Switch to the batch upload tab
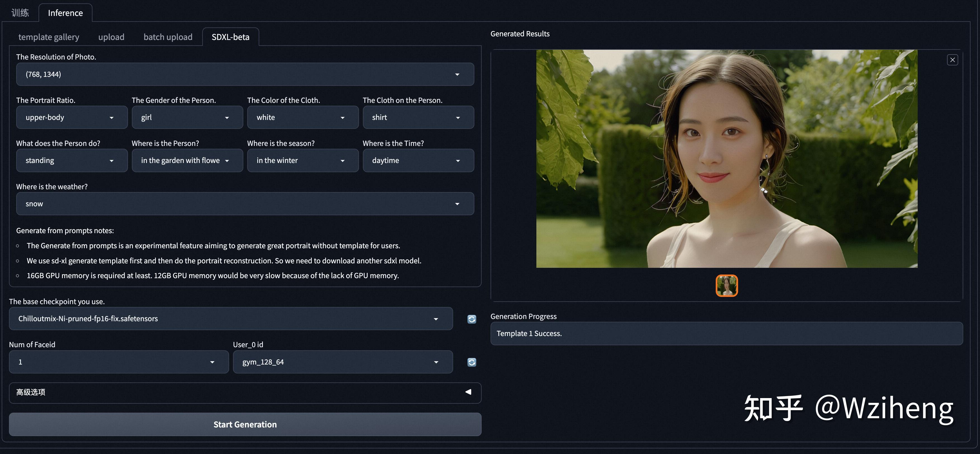Viewport: 980px width, 454px height. pyautogui.click(x=168, y=37)
